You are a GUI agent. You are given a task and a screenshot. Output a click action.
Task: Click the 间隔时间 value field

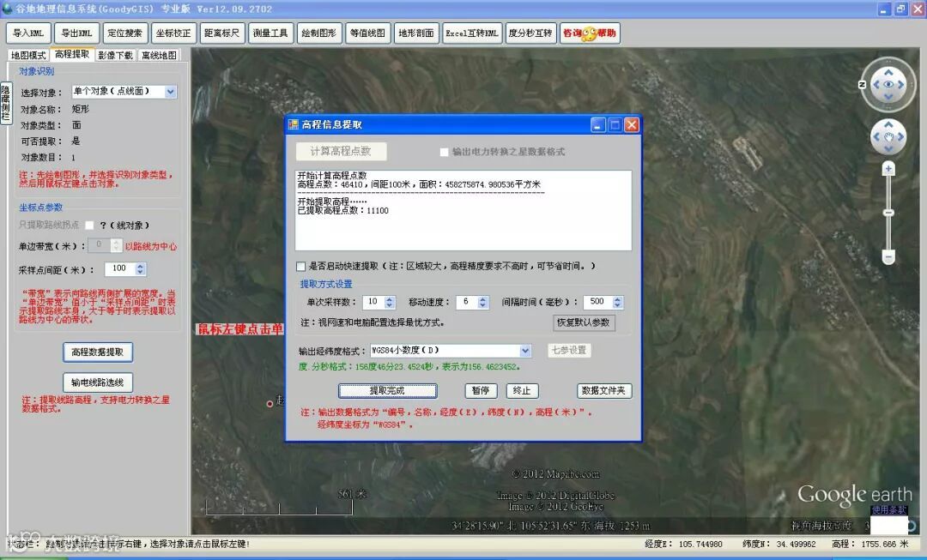(598, 302)
